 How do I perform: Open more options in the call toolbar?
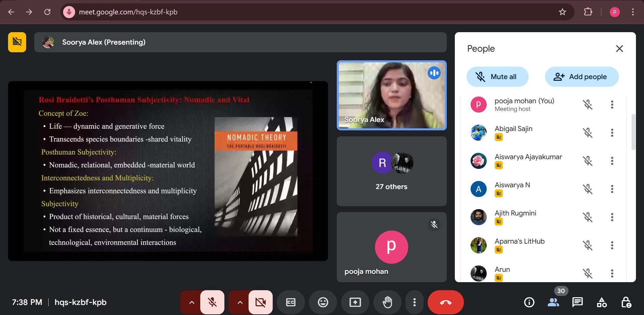coord(415,302)
